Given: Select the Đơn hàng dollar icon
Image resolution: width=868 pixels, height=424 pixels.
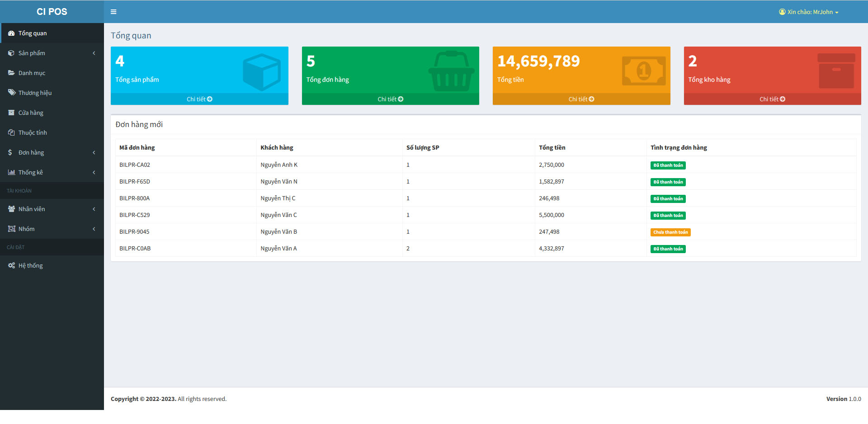Looking at the screenshot, I should [11, 152].
